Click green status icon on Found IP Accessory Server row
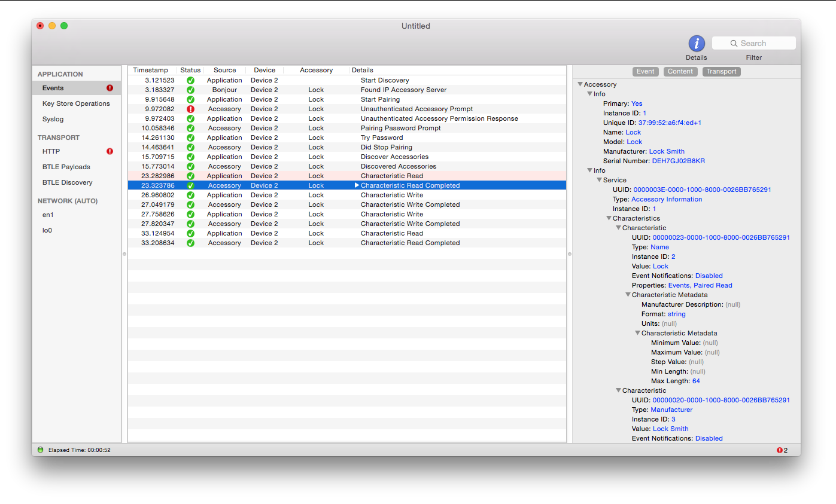Screen dimensions: 836x504 point(190,90)
